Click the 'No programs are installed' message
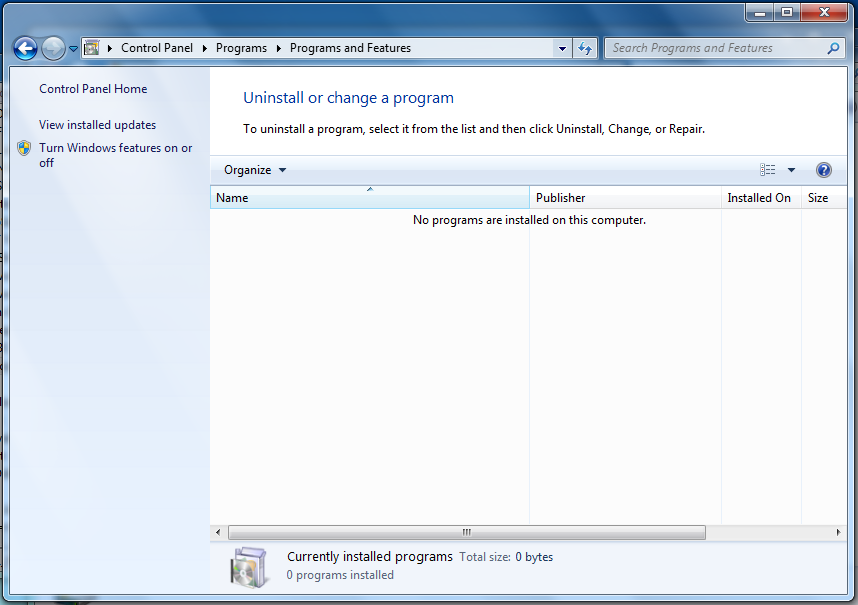Viewport: 858px width, 605px height. (529, 220)
